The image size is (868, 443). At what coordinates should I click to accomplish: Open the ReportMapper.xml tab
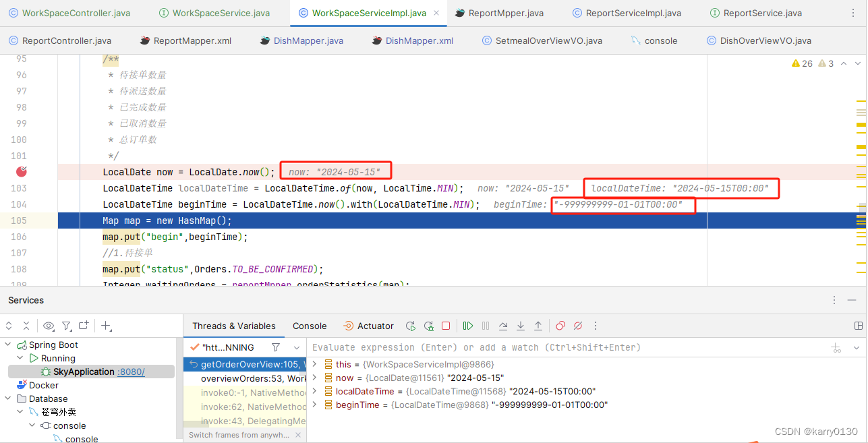click(185, 40)
